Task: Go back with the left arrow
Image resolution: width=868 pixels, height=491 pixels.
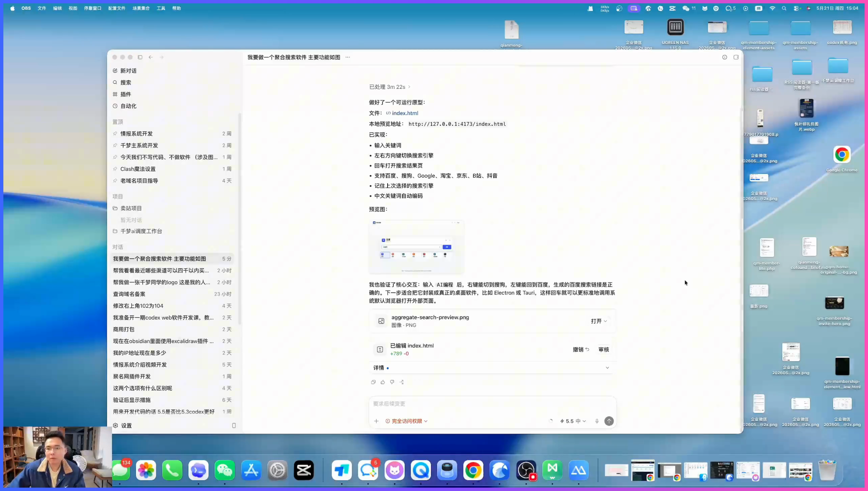Action: pyautogui.click(x=151, y=57)
